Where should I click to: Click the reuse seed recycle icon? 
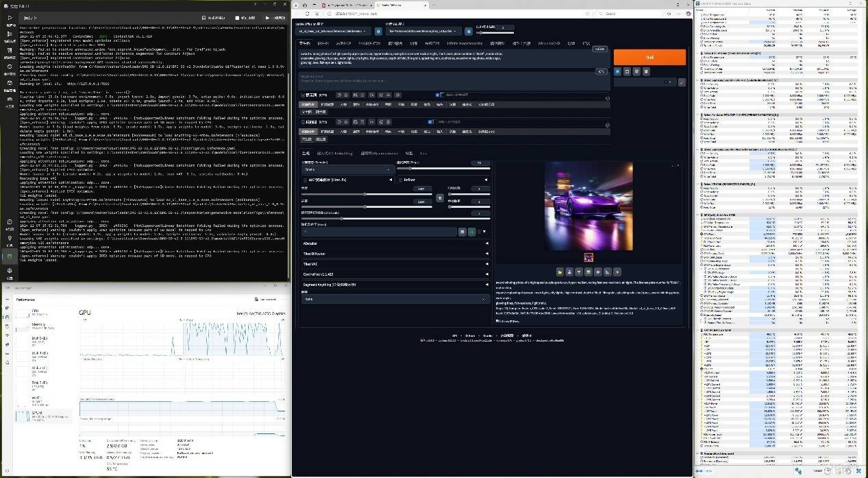471,232
